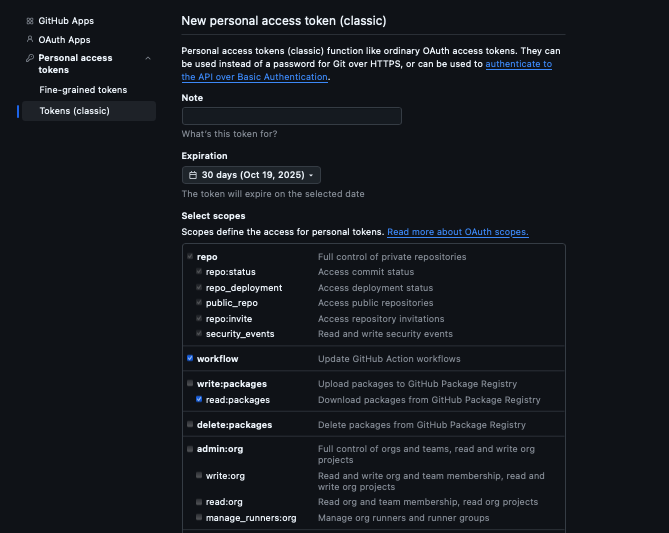Check the delete:packages scope
The image size is (669, 533).
coord(189,425)
